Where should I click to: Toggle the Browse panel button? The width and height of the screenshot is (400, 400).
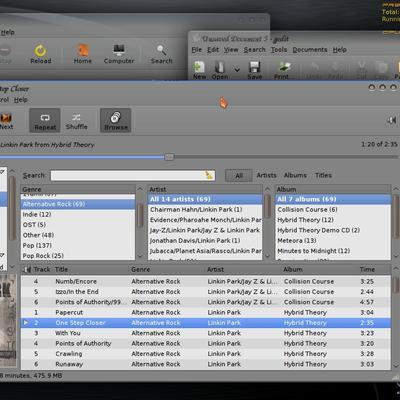[115, 120]
